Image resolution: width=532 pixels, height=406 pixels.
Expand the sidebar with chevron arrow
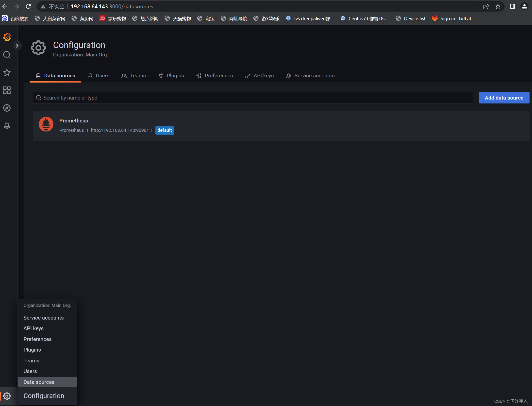(17, 46)
